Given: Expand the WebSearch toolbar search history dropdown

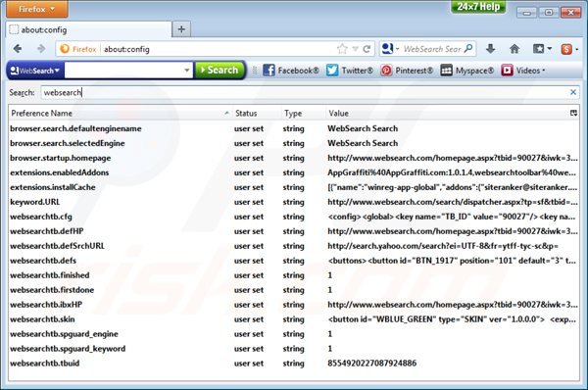Looking at the screenshot, I should point(187,71).
